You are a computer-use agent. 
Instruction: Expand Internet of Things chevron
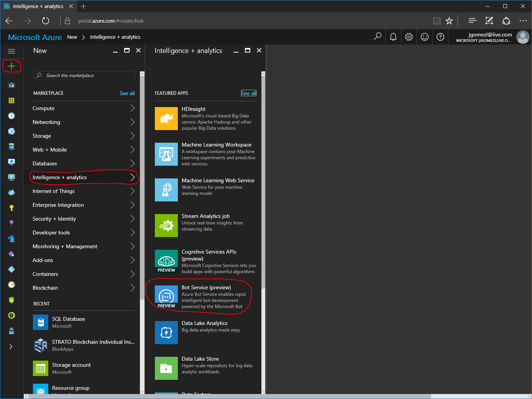tap(132, 191)
